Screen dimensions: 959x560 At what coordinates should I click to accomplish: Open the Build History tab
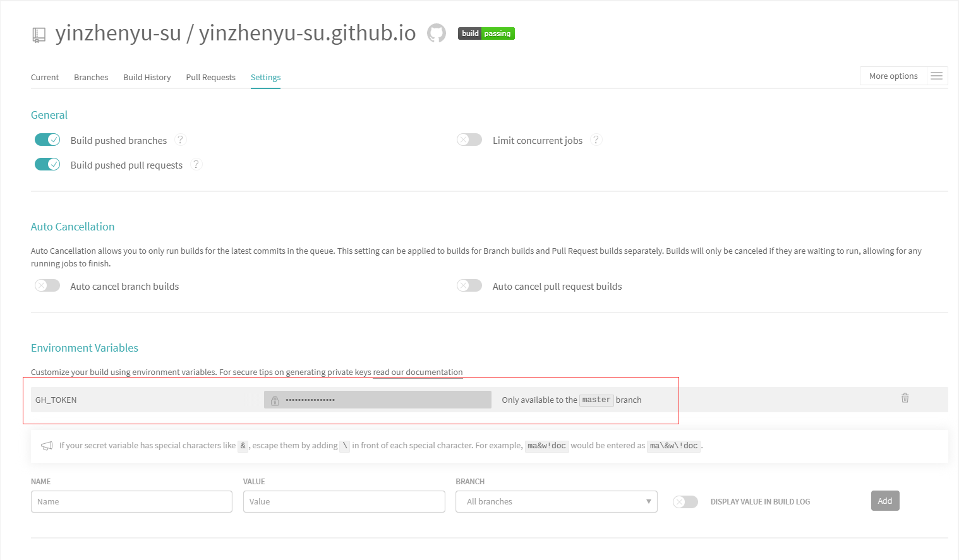[147, 77]
